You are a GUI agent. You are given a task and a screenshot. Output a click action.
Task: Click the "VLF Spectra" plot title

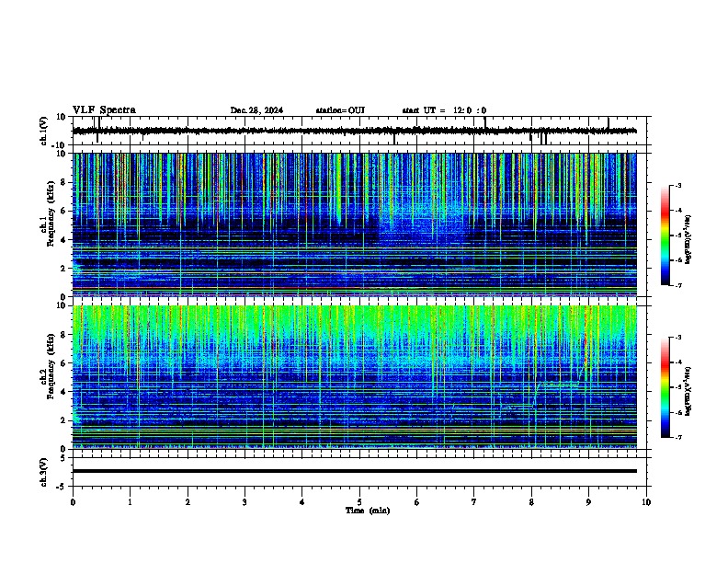104,109
